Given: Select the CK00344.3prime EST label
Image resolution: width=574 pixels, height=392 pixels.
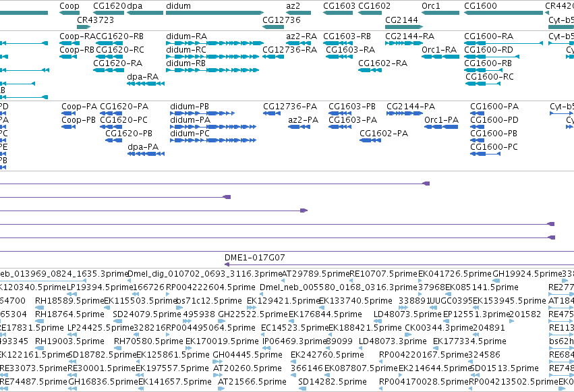Looking at the screenshot, I should [x=439, y=328].
